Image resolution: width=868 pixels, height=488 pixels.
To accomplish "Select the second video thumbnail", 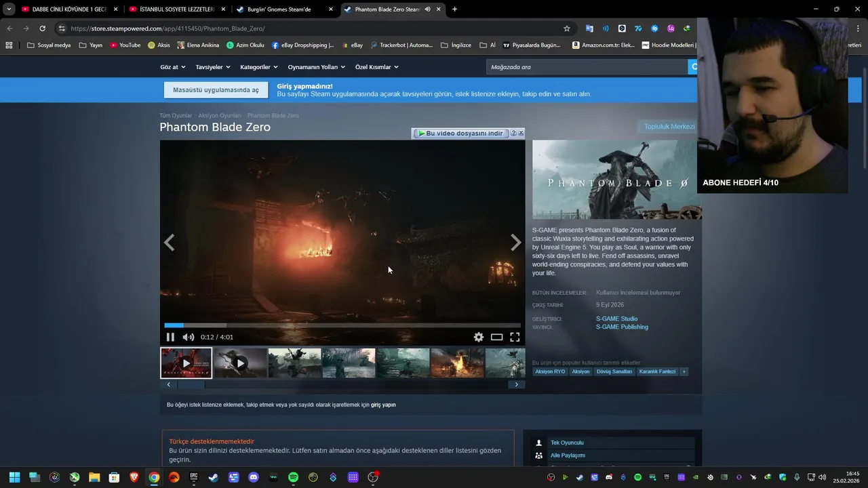I will click(240, 363).
